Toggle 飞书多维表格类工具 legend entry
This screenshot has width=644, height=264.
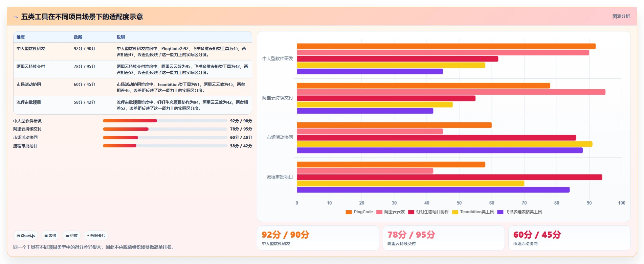point(519,212)
